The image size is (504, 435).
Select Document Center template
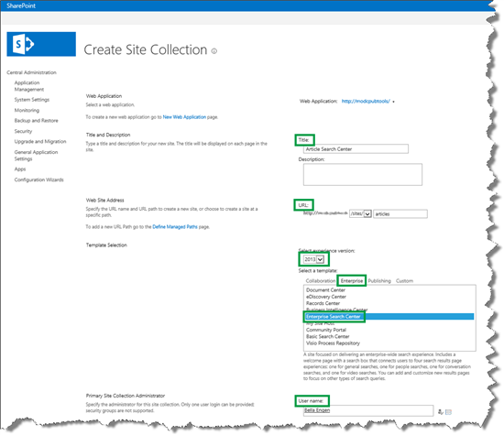[x=325, y=289]
